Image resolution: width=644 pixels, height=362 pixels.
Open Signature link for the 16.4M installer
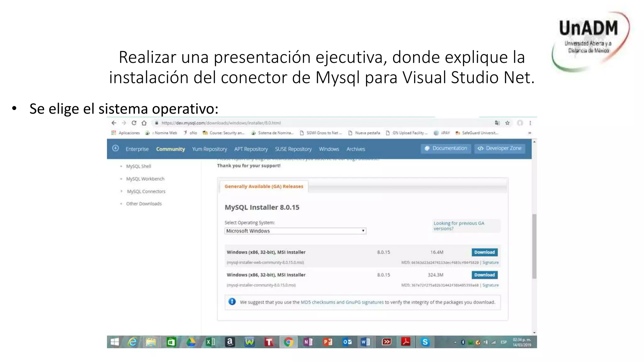coord(491,262)
